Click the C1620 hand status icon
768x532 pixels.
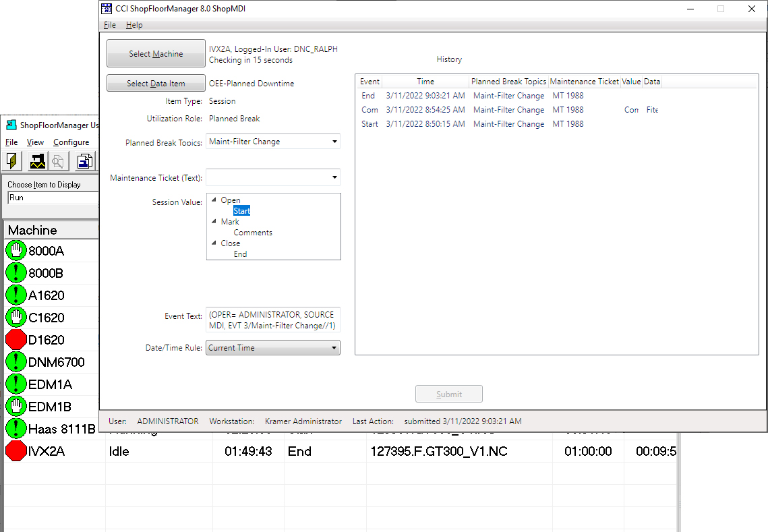pyautogui.click(x=16, y=318)
